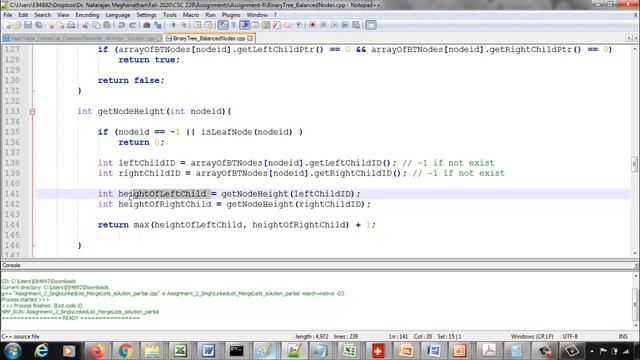Close the BinaryTree_BalancedNodes.cpp tab
Viewport: 640px width, 360px height.
click(x=250, y=38)
